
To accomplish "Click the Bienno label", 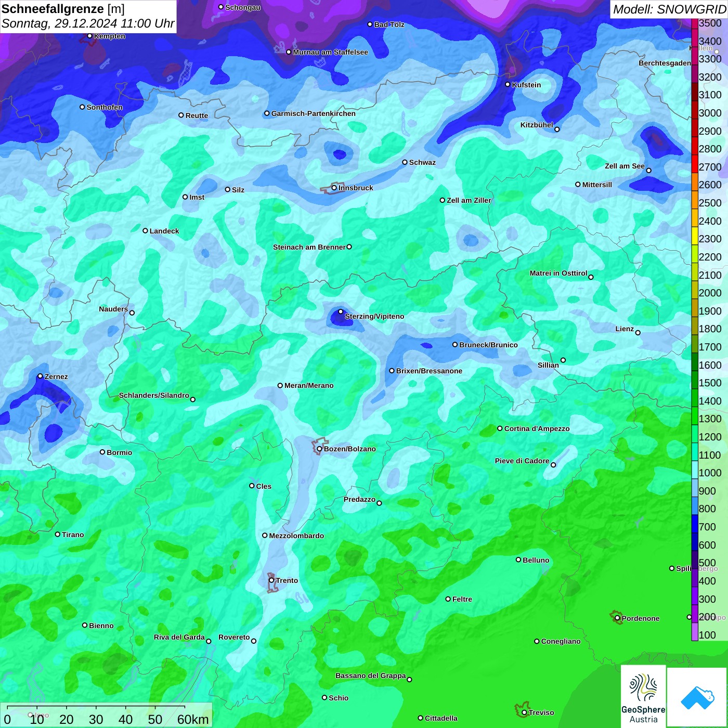I will tap(101, 626).
